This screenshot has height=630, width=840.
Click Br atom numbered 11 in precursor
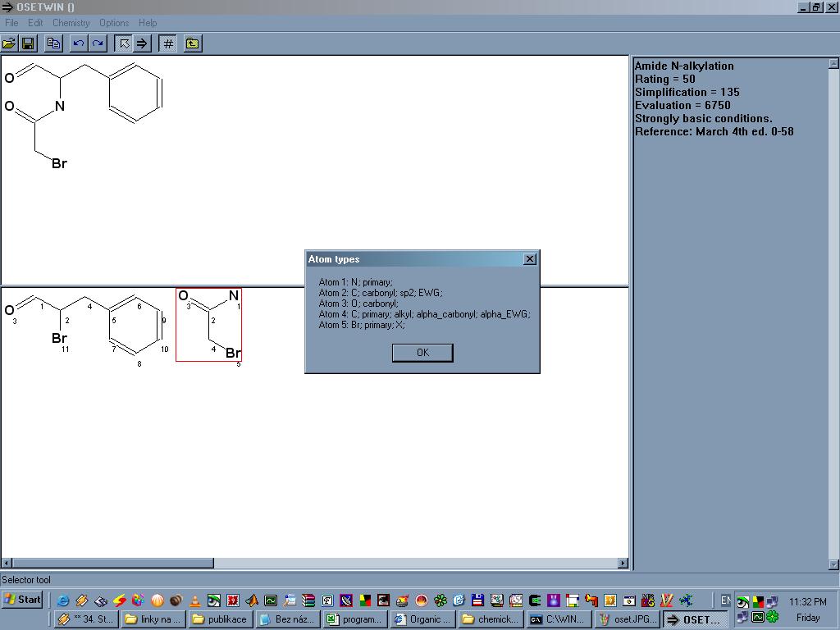pyautogui.click(x=59, y=338)
